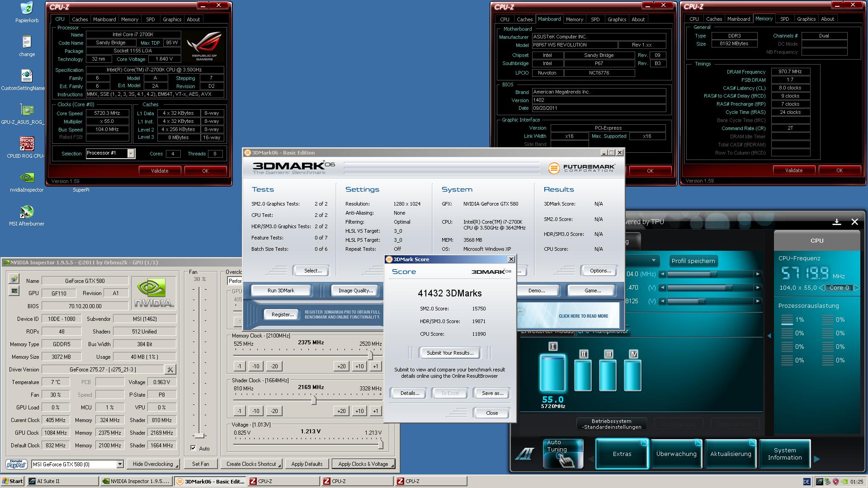The height and width of the screenshot is (488, 868).
Task: Open the Papierkorb on the desktop
Action: 27,8
